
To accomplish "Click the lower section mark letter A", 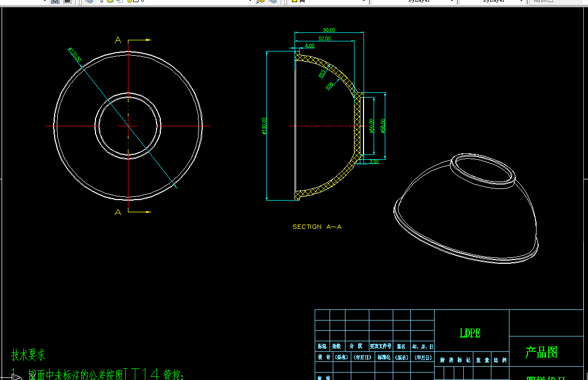I will (x=118, y=212).
